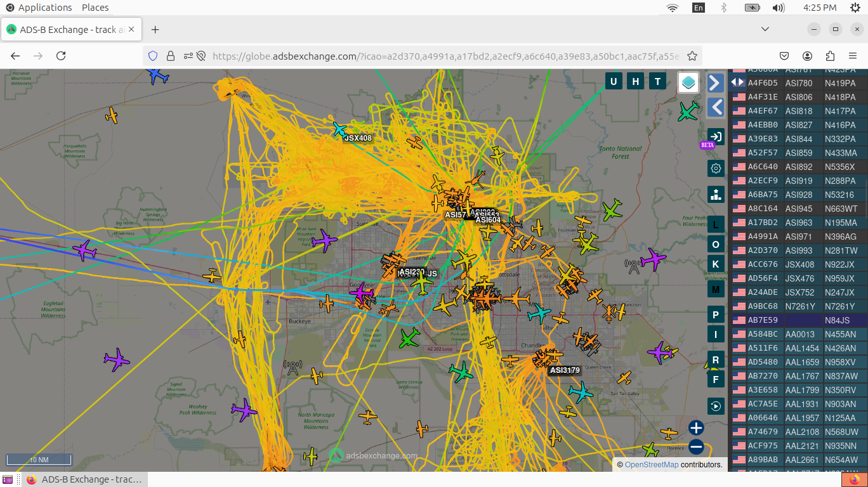Toggle the M button on map
Viewport: 868px width, 487px height.
pyautogui.click(x=716, y=290)
